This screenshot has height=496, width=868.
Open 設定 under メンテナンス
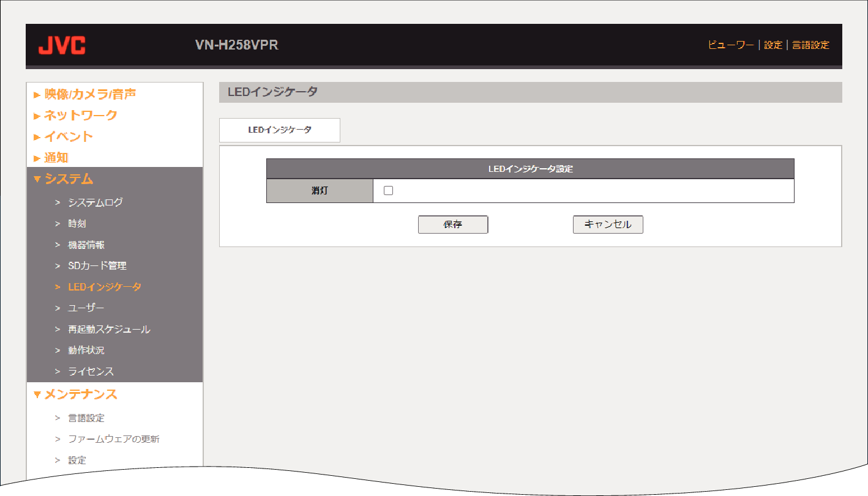pos(77,461)
